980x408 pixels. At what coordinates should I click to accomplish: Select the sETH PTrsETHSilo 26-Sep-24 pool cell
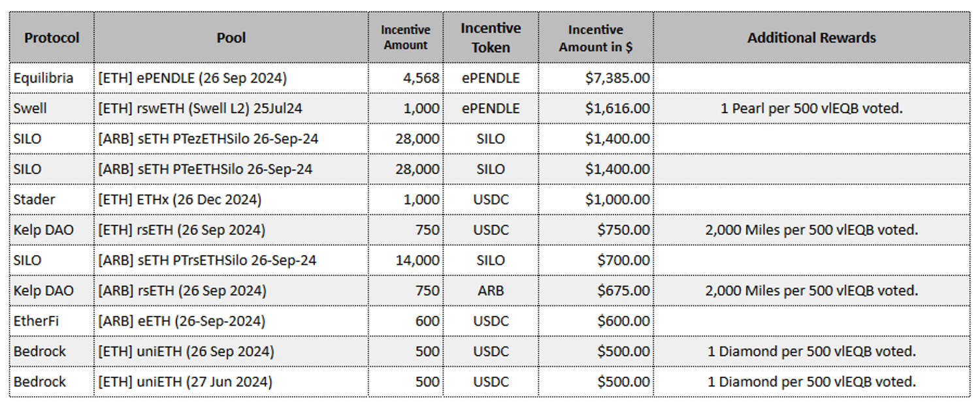click(208, 260)
